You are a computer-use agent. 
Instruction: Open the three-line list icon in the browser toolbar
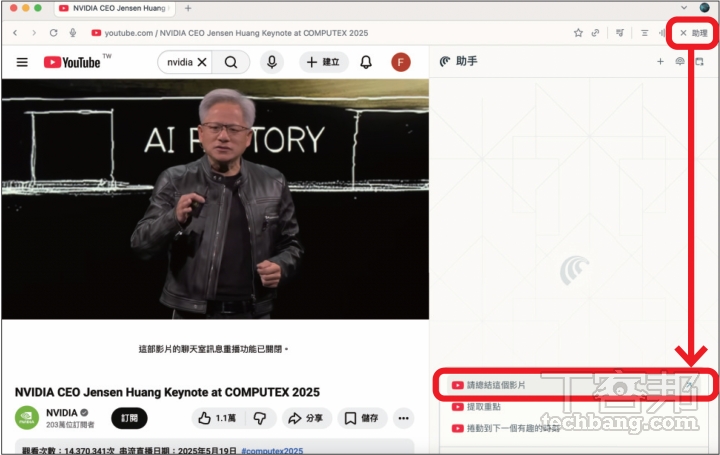[x=645, y=33]
